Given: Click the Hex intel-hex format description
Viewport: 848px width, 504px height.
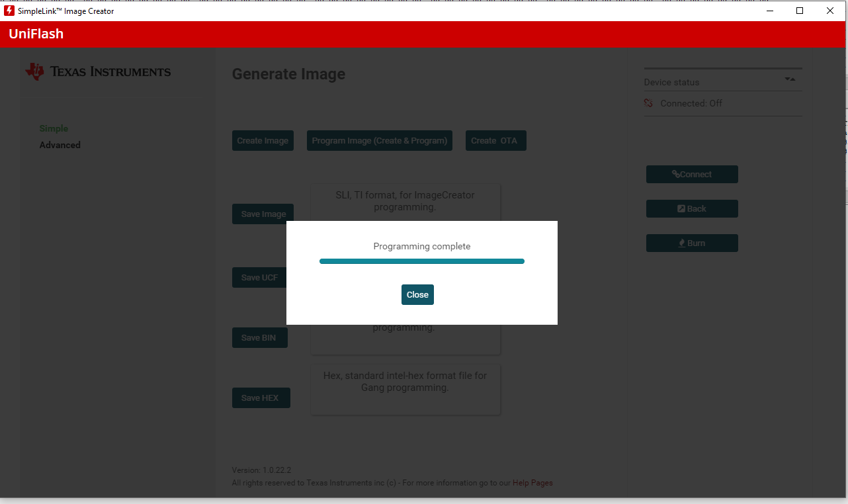Looking at the screenshot, I should pos(405,382).
